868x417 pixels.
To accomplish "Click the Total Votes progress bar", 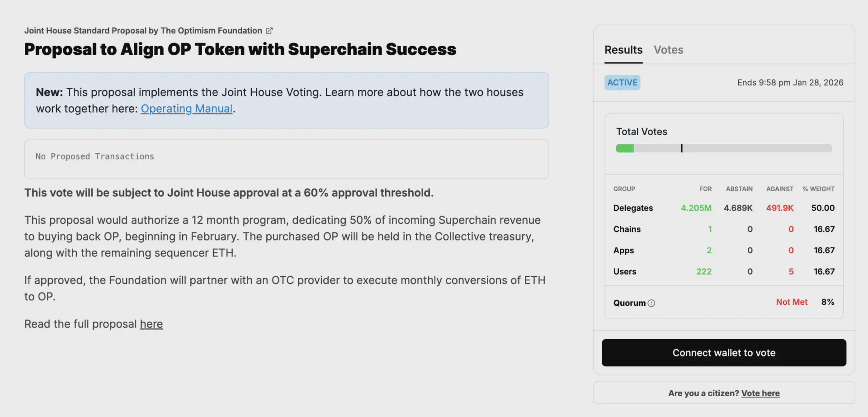I will [723, 148].
